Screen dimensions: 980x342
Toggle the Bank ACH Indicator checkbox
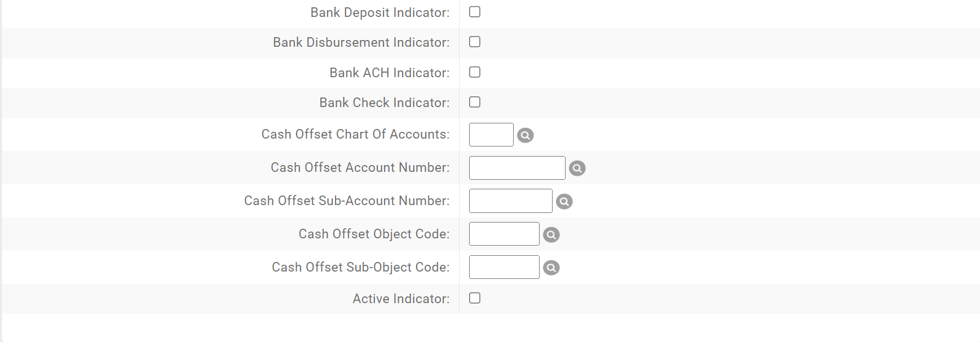tap(474, 72)
